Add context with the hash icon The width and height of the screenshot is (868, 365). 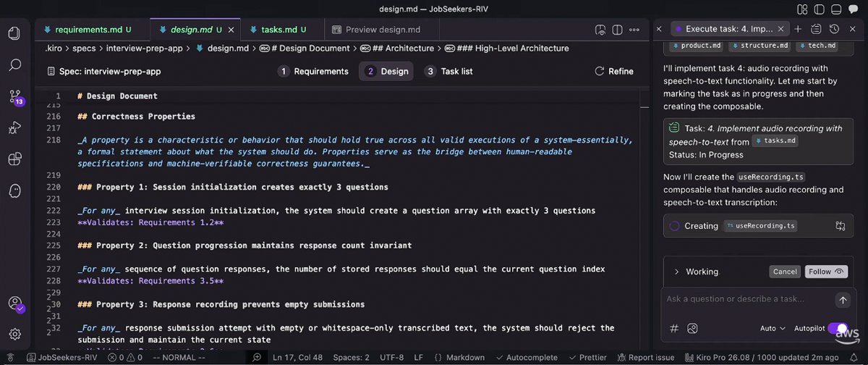point(674,328)
